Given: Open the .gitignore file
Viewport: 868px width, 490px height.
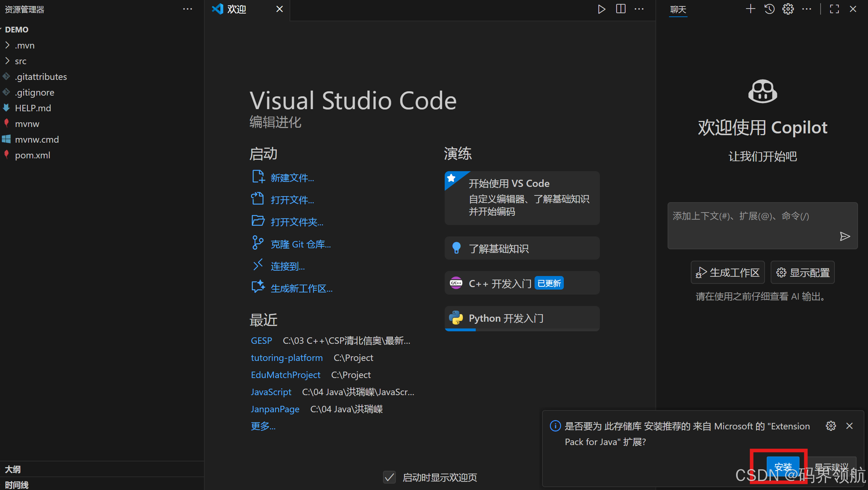Looking at the screenshot, I should pyautogui.click(x=35, y=92).
